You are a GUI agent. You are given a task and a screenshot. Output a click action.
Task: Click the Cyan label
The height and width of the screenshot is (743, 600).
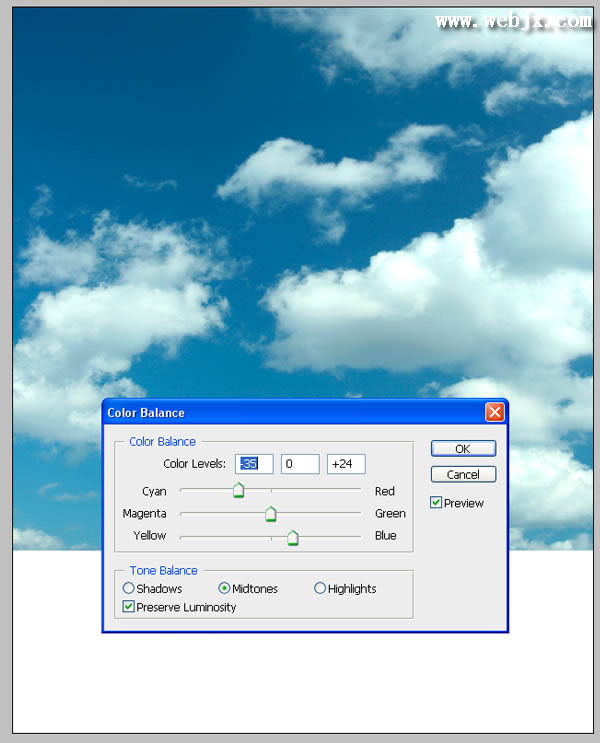(154, 491)
